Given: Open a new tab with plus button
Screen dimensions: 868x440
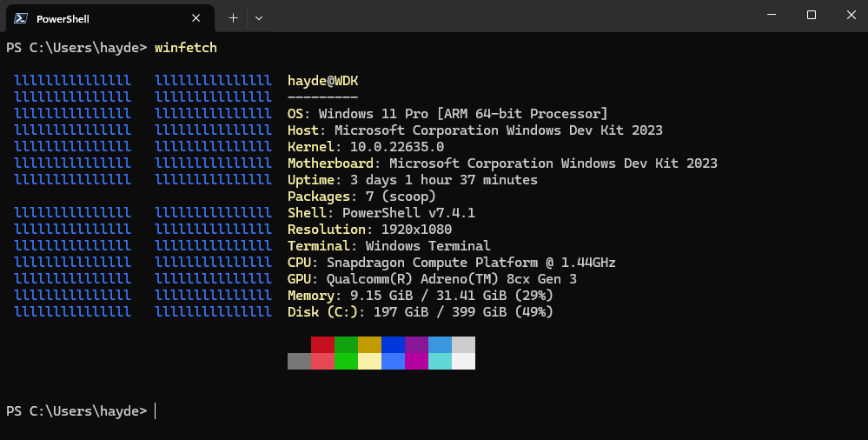Looking at the screenshot, I should (233, 18).
